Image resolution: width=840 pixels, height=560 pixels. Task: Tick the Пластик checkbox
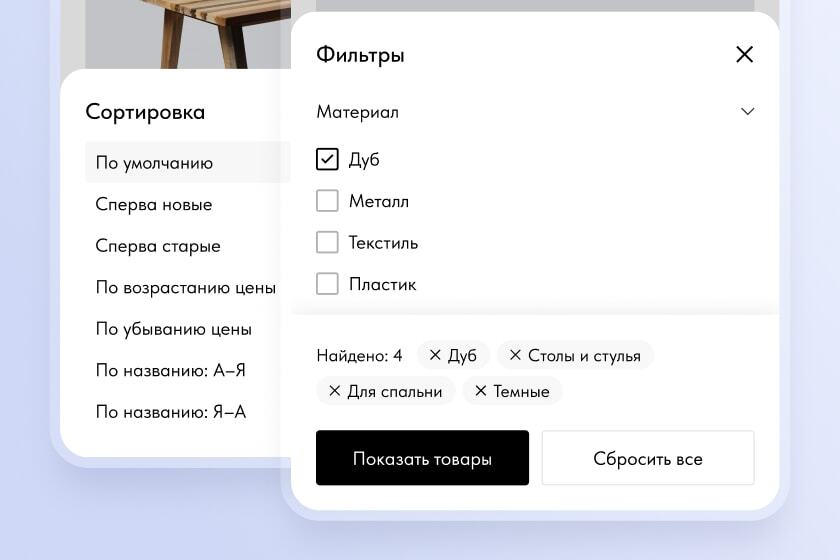pyautogui.click(x=327, y=283)
